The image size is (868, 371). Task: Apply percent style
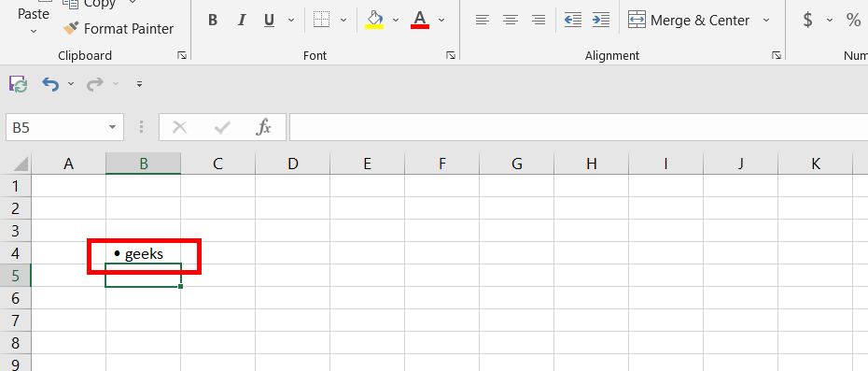[853, 20]
